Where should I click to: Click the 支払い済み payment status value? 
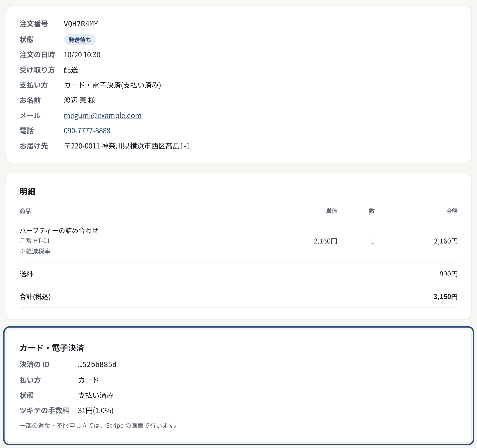tap(96, 395)
